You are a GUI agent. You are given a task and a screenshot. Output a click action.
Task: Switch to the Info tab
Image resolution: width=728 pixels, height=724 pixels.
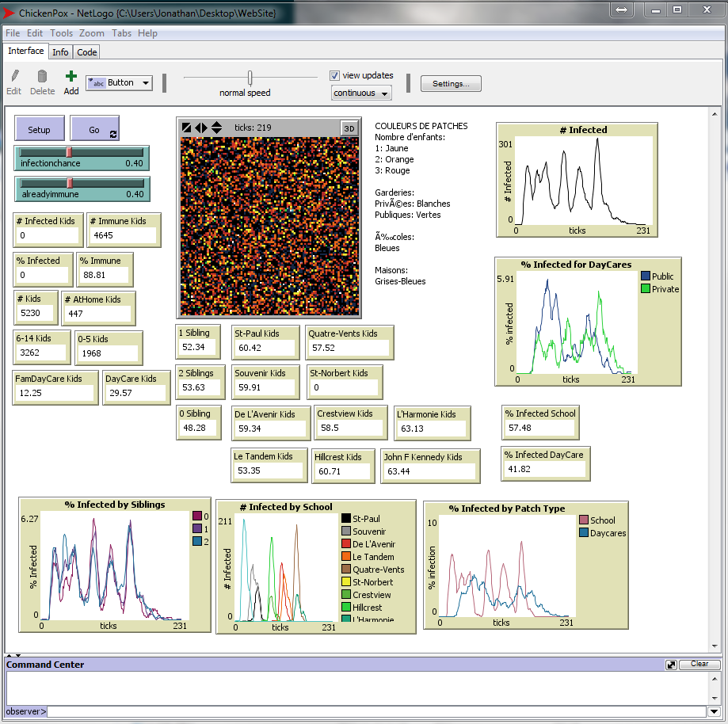click(x=60, y=52)
